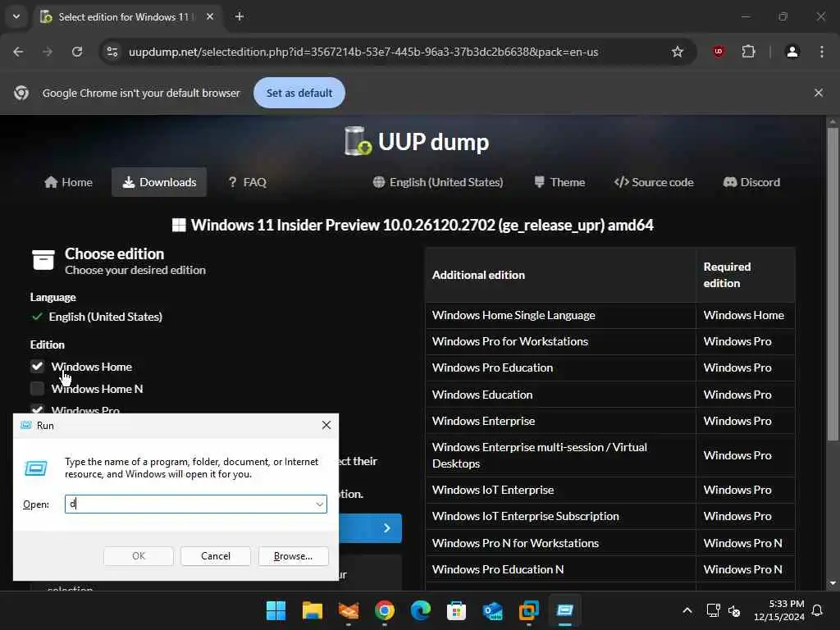Screen dimensions: 840x630
Task: Click the Windows IoT Enterprise cell
Action: tap(561, 490)
